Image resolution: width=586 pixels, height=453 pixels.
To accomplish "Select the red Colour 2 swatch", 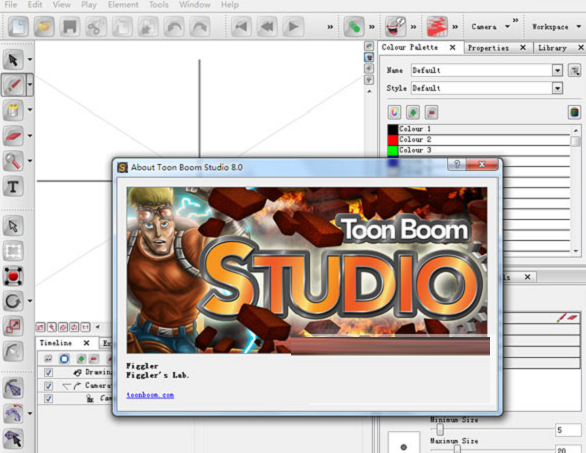I will point(393,140).
